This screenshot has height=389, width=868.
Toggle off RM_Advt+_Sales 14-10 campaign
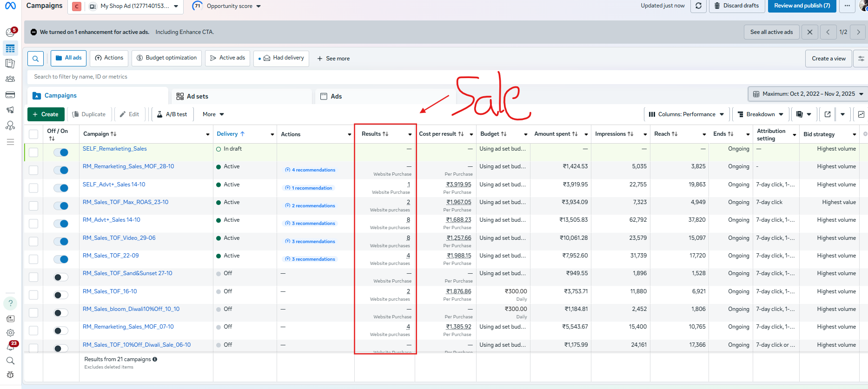click(x=61, y=224)
